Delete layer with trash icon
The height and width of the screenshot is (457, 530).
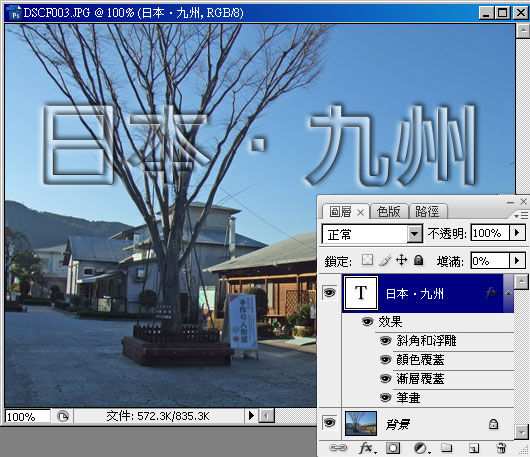(x=501, y=448)
